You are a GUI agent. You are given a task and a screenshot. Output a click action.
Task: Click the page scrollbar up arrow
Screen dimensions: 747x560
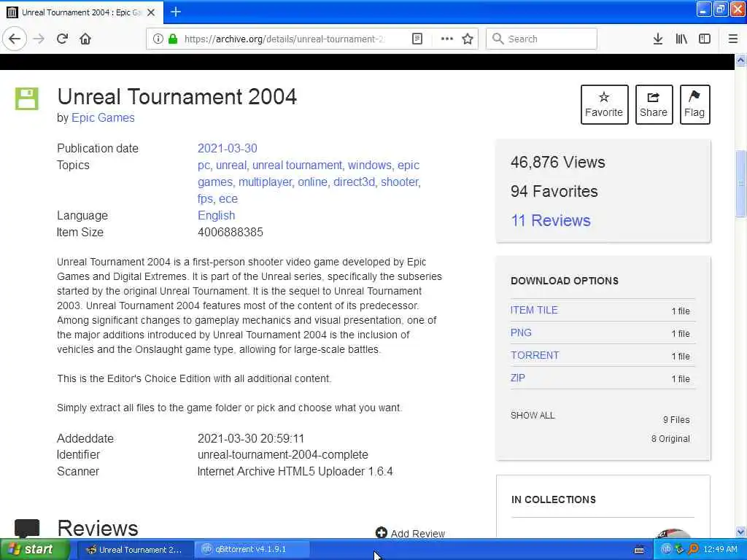point(740,60)
